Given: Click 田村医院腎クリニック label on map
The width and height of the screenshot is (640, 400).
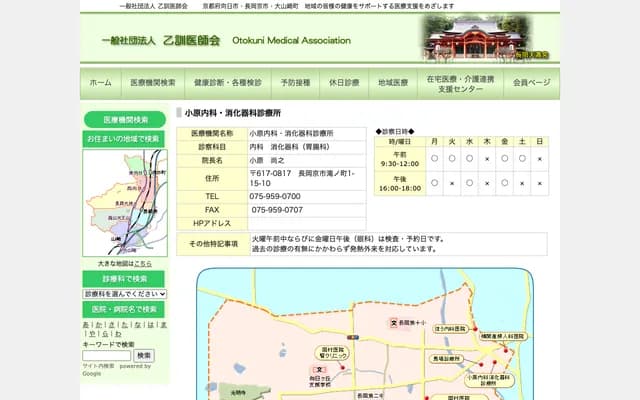Looking at the screenshot, I should click(333, 354).
